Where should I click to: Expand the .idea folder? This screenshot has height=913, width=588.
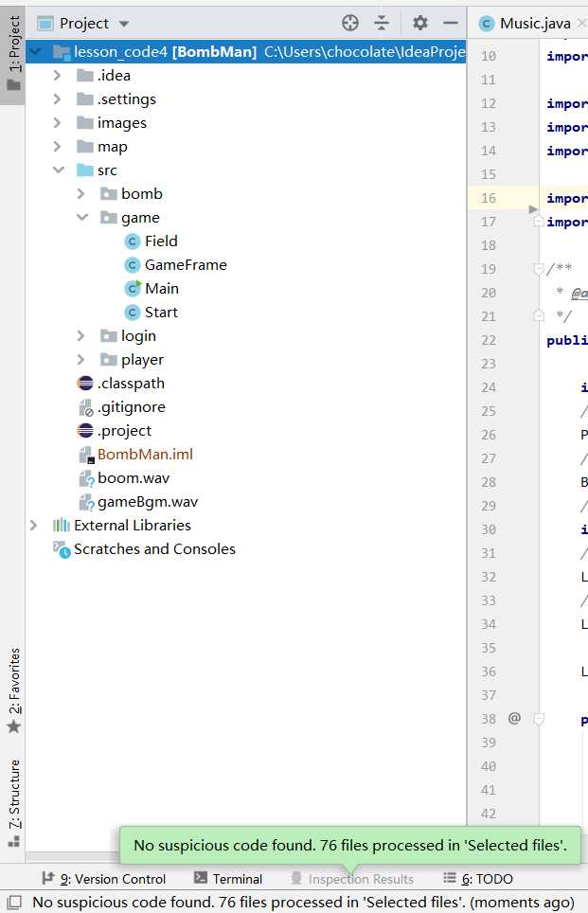pos(57,76)
